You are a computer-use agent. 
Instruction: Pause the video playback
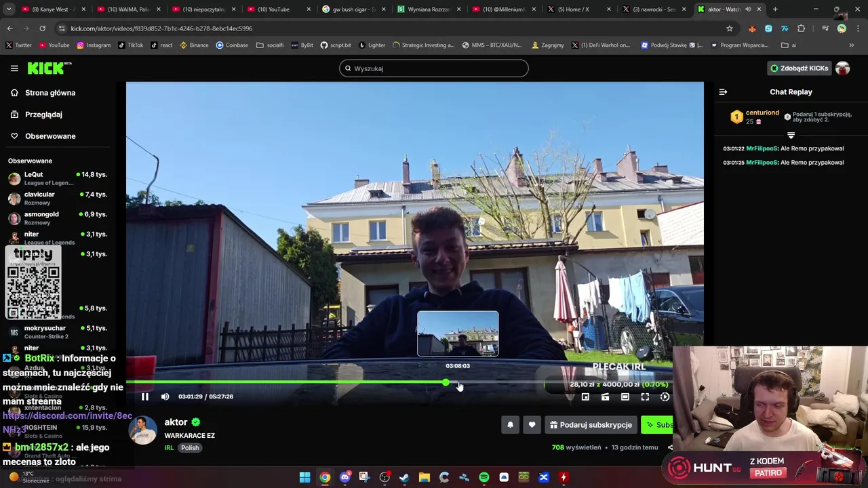pyautogui.click(x=144, y=396)
